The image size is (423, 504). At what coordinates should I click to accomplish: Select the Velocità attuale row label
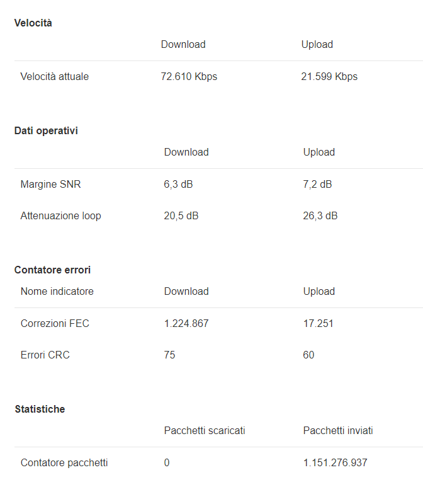pos(55,77)
